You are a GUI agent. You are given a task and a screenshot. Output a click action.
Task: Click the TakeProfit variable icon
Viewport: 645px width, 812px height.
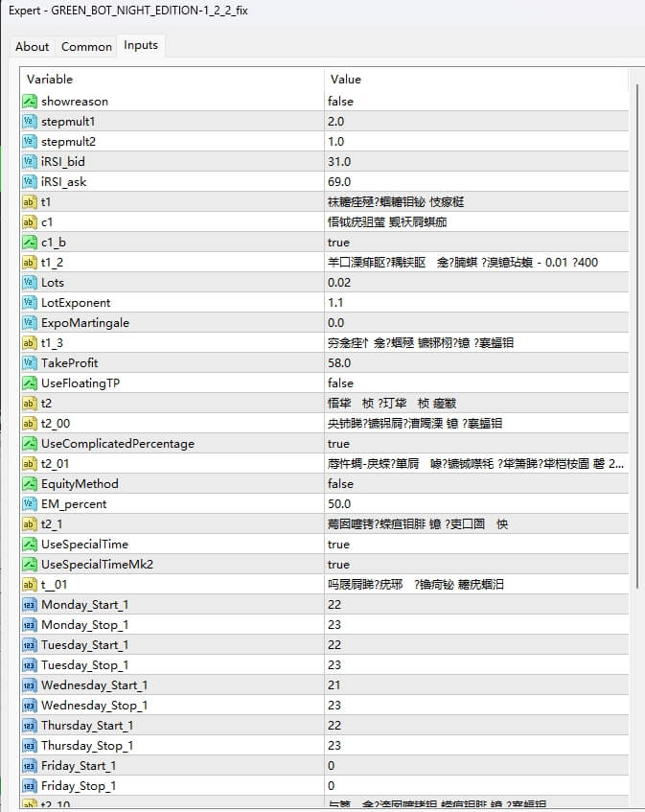point(30,363)
